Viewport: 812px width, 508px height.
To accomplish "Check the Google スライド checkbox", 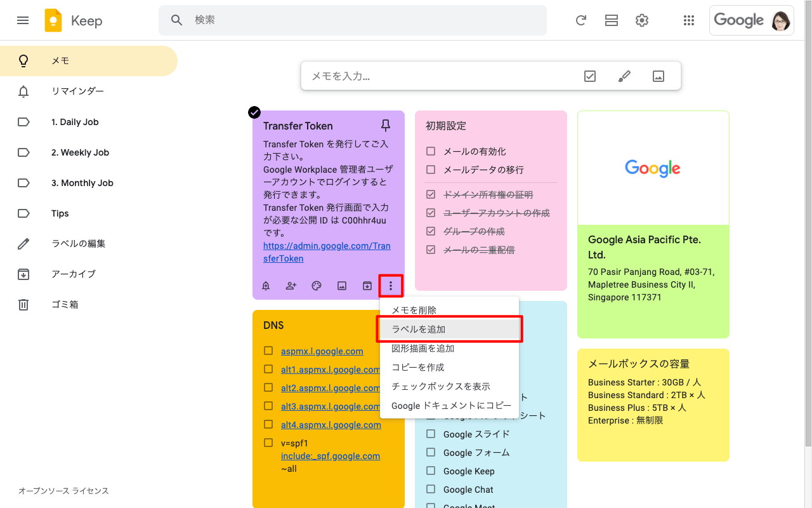I will pyautogui.click(x=431, y=434).
